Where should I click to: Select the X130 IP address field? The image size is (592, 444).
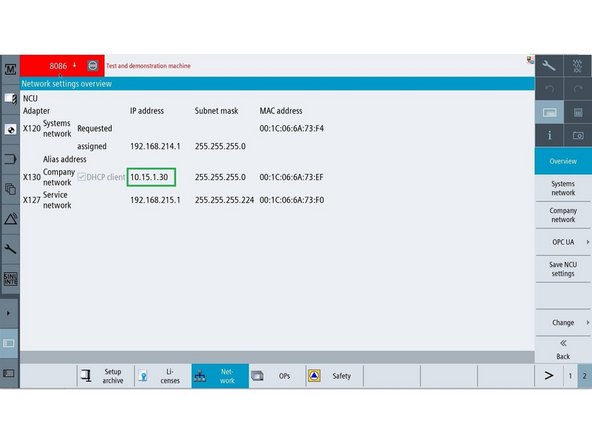tap(151, 177)
